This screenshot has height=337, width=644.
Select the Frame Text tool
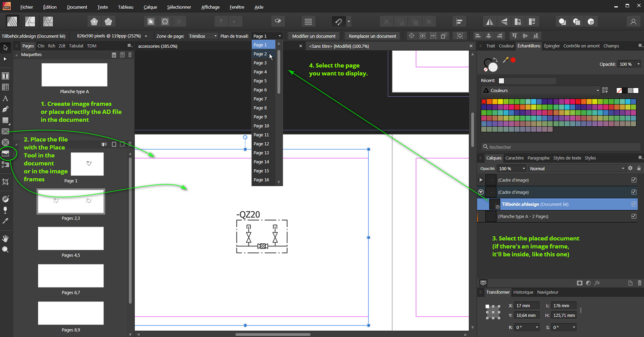[6, 76]
